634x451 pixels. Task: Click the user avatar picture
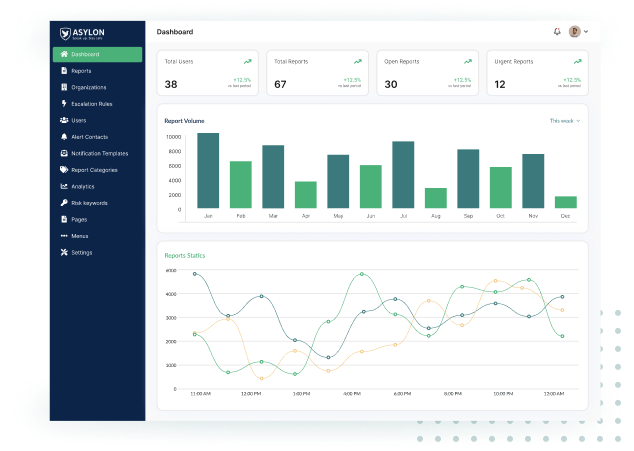pos(574,32)
